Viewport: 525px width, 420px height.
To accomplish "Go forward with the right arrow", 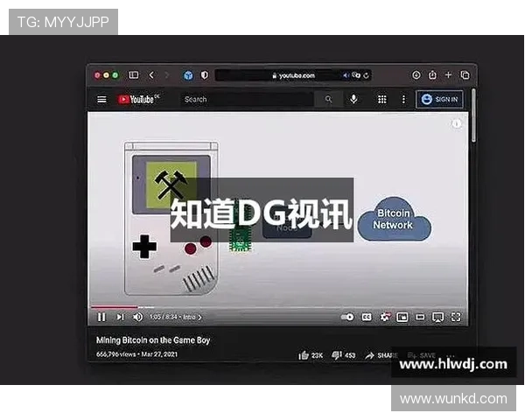I will click(167, 75).
